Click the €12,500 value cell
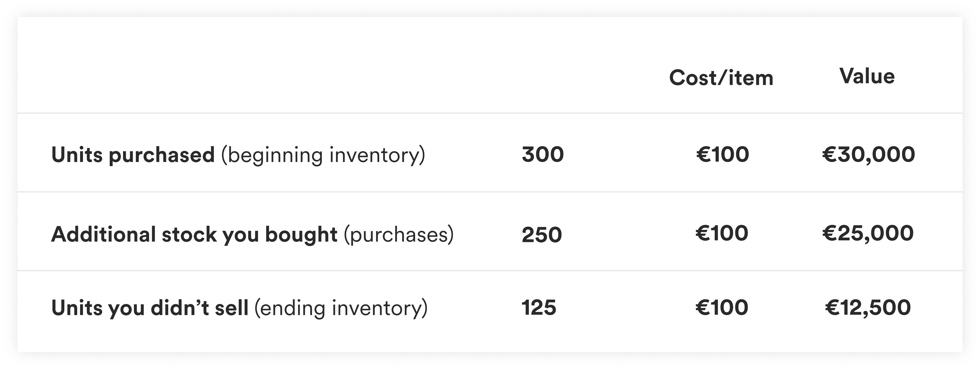The width and height of the screenshot is (980, 369). 868,308
